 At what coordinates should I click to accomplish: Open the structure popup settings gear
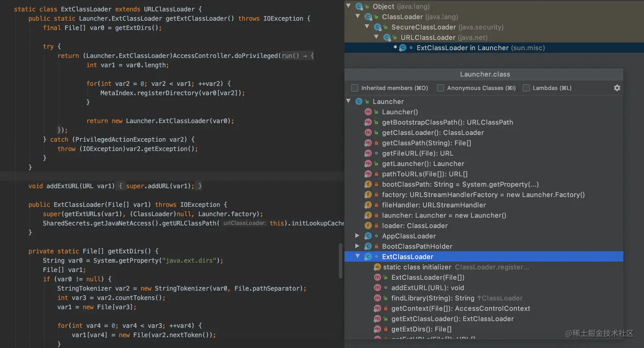[617, 88]
